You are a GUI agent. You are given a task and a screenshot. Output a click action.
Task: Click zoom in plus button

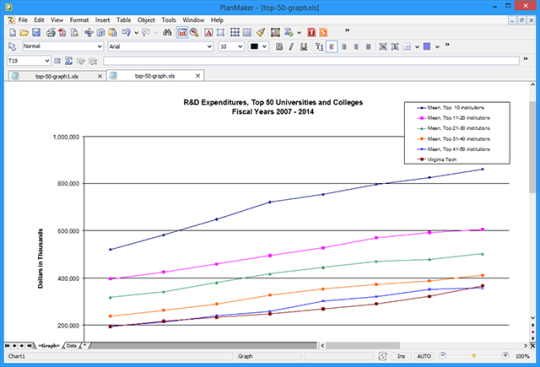[505, 356]
